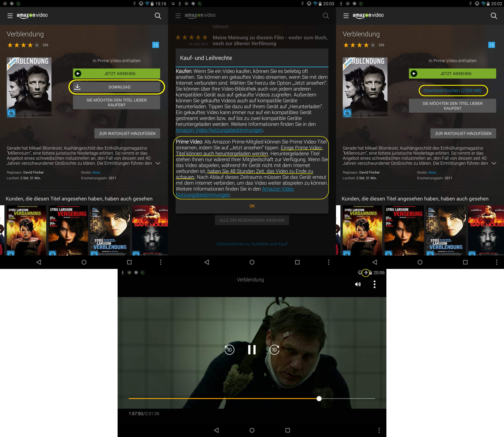Tap back navigation in right screenshot
Screen dimensions: 504x437
click(375, 262)
